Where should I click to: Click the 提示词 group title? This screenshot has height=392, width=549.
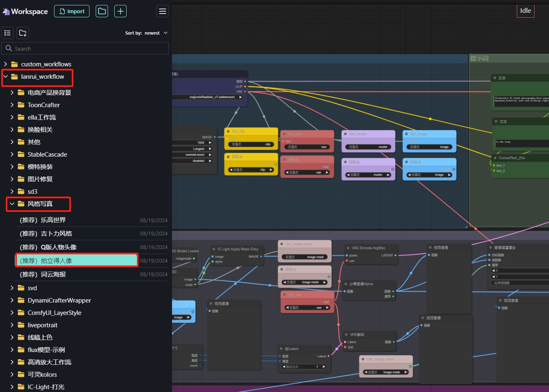[479, 59]
